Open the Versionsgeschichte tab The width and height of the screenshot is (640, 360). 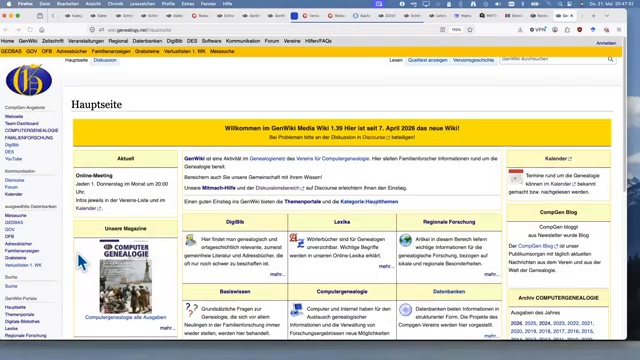click(x=473, y=60)
